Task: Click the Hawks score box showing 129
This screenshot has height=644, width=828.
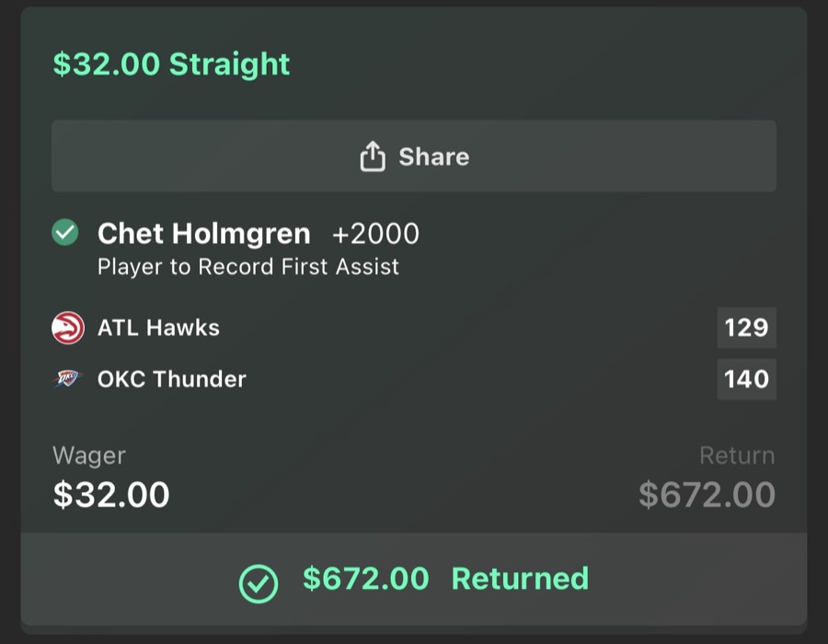Action: point(746,328)
